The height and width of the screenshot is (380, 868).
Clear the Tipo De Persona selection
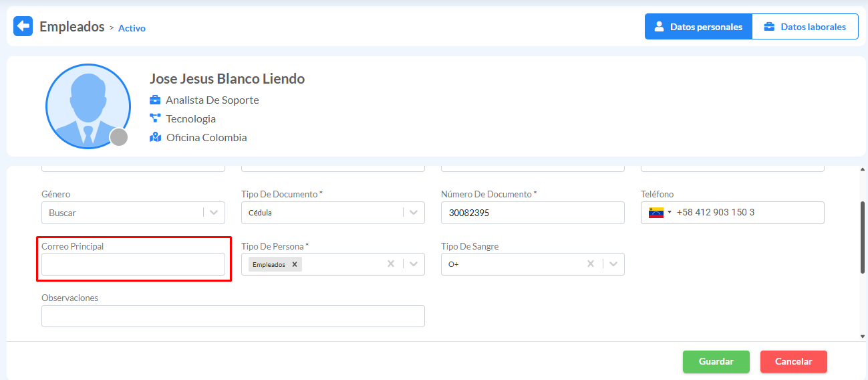coord(391,264)
